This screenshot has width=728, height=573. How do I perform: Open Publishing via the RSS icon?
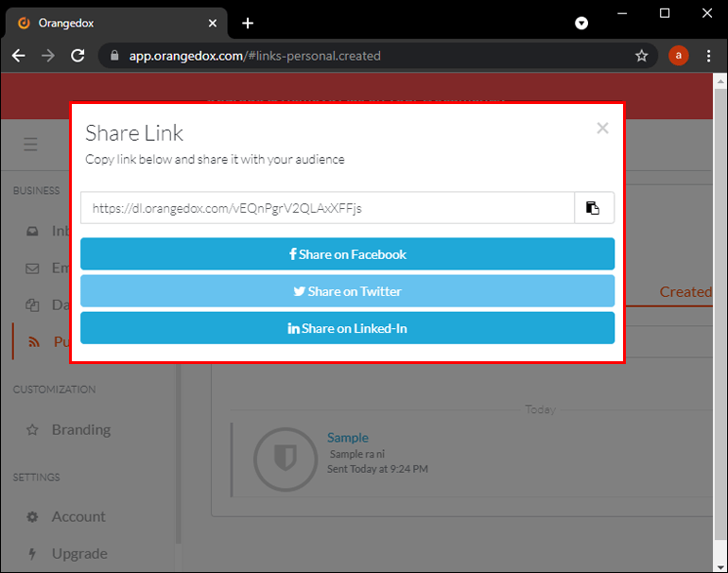tap(33, 341)
